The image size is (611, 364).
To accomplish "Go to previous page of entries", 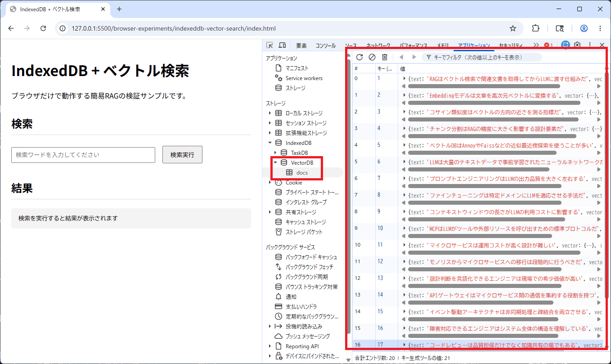I will [401, 57].
